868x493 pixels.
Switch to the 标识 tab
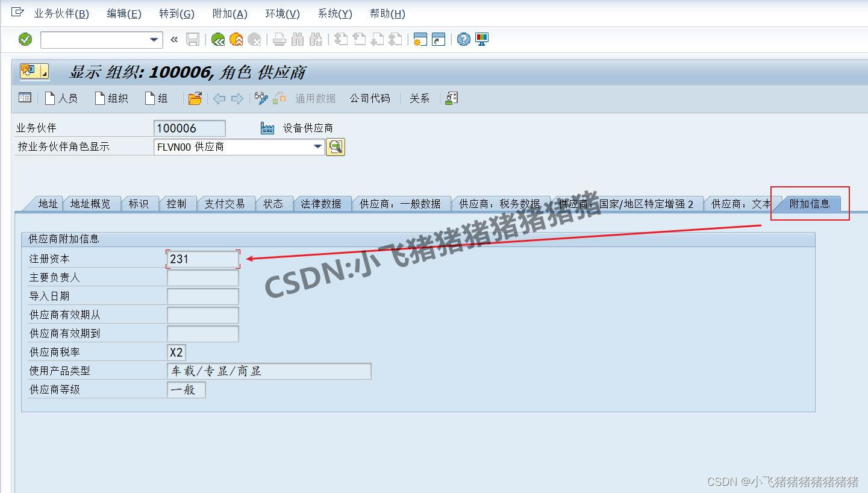click(139, 204)
